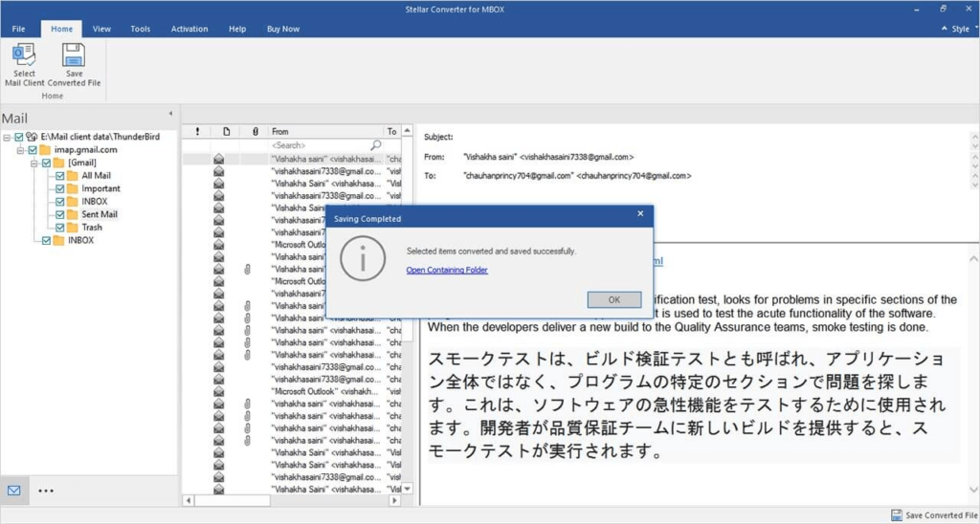
Task: Click the search magnifier icon in From column
Action: pos(375,145)
